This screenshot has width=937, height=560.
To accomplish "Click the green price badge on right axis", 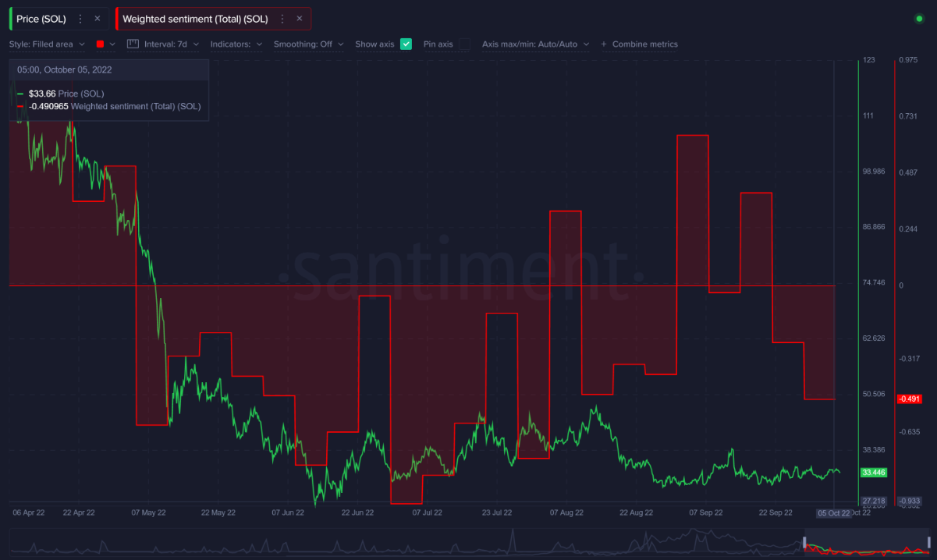I will (x=873, y=472).
